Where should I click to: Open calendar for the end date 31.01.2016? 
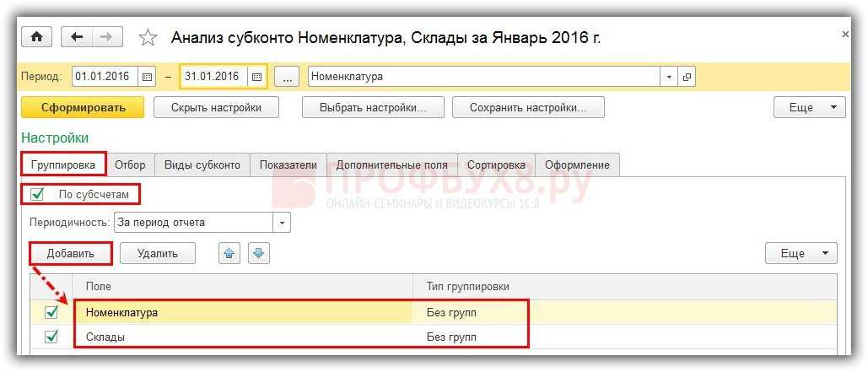tap(256, 77)
